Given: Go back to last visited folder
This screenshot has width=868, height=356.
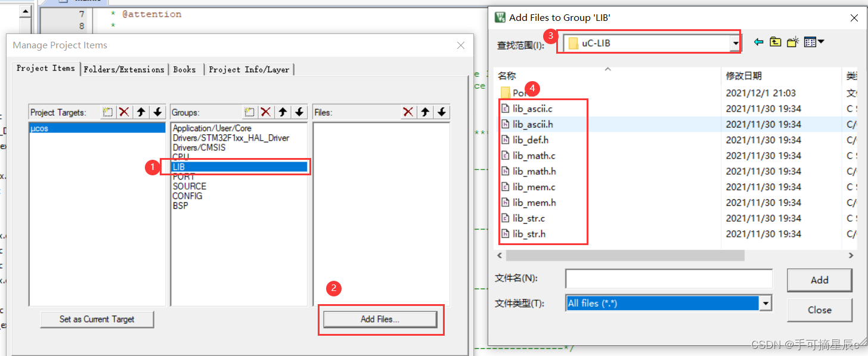Looking at the screenshot, I should (759, 42).
